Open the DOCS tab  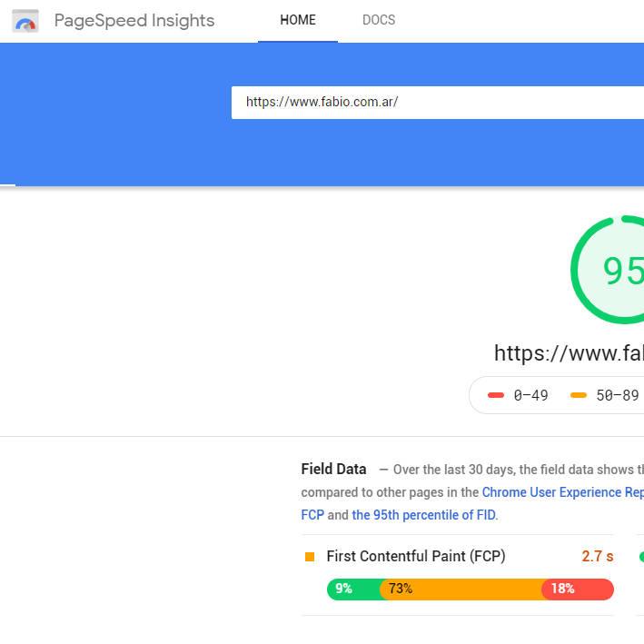pos(379,20)
